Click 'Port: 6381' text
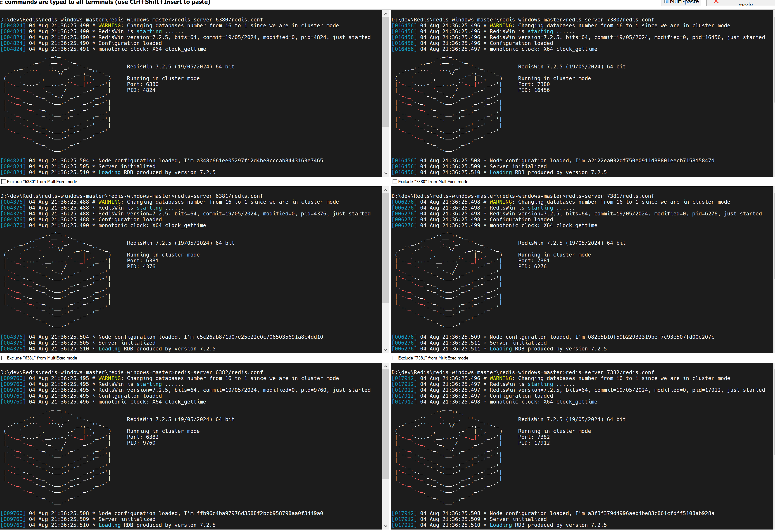This screenshot has height=532, width=775. click(x=143, y=261)
